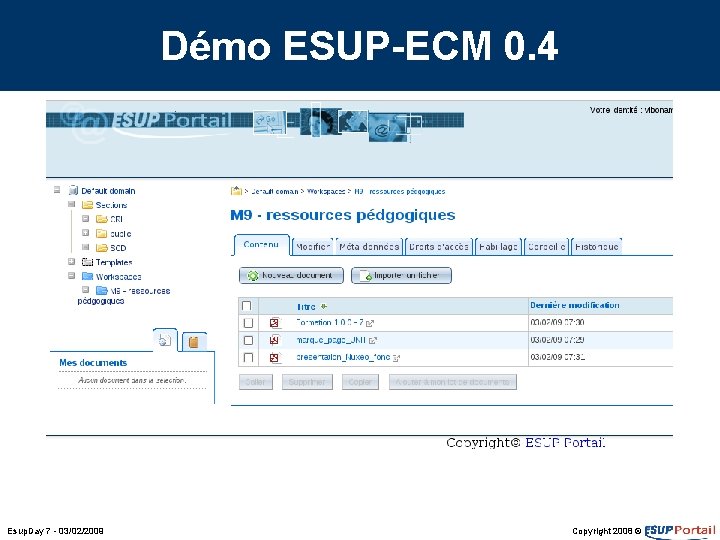The width and height of the screenshot is (720, 540).
Task: Click the Templates icon in tree
Action: (x=87, y=262)
